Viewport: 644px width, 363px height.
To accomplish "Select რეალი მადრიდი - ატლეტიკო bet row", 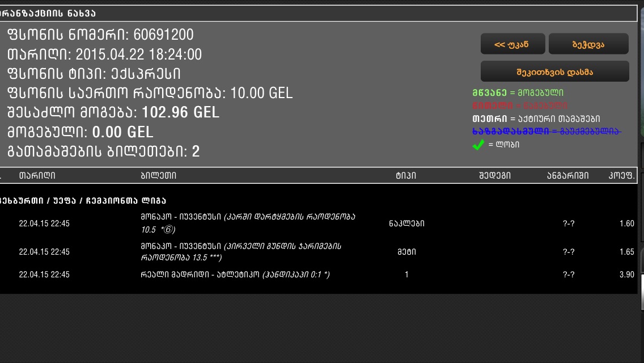I will (235, 274).
